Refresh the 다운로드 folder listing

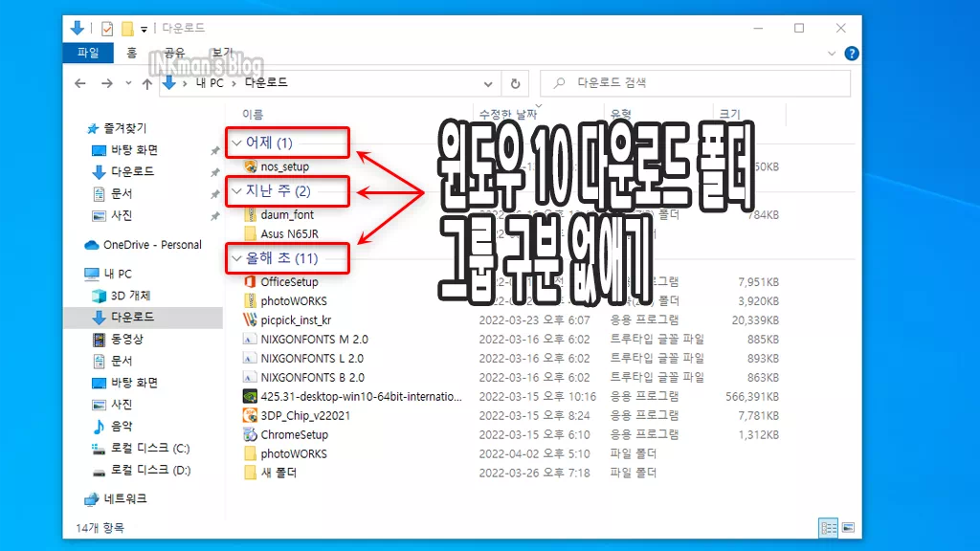516,83
